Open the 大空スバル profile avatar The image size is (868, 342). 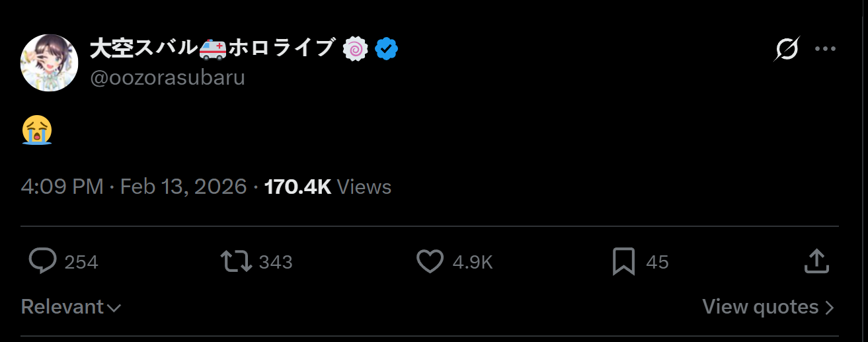coord(50,63)
